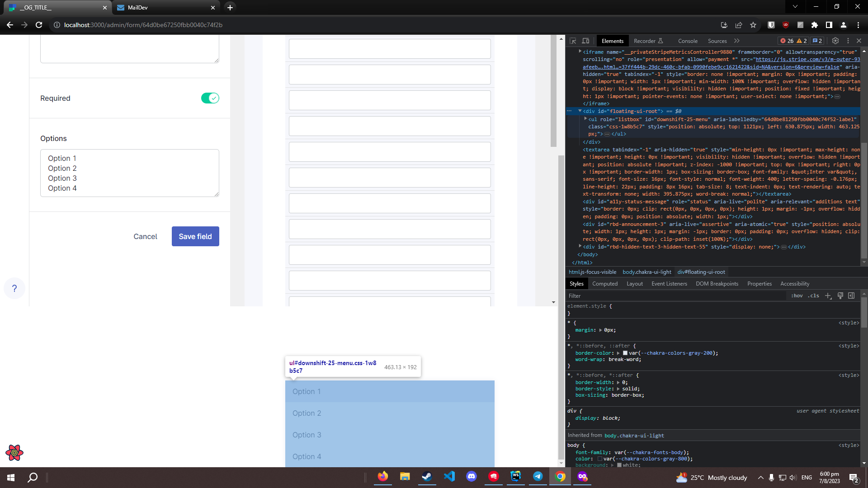
Task: Open DevTools settings gear
Action: (x=835, y=41)
